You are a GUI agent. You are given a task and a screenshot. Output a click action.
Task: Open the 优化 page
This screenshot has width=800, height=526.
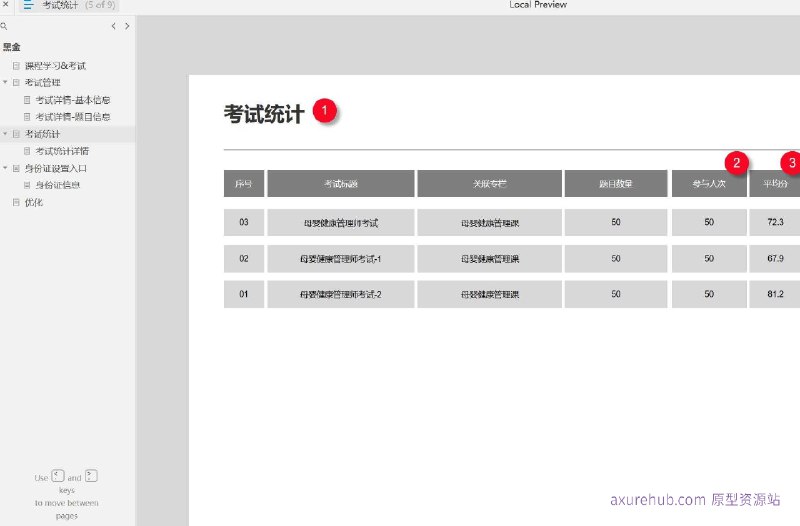(x=34, y=203)
